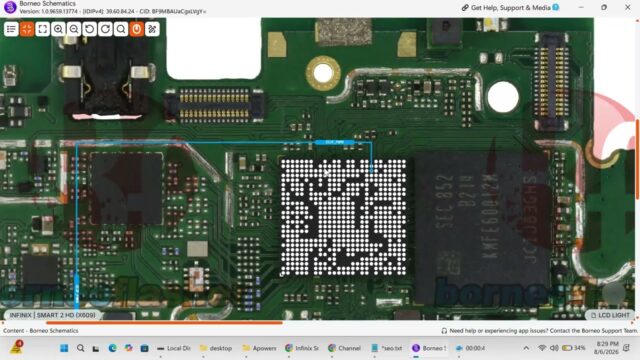Click the battery 34% tray indicator

pyautogui.click(x=574, y=348)
